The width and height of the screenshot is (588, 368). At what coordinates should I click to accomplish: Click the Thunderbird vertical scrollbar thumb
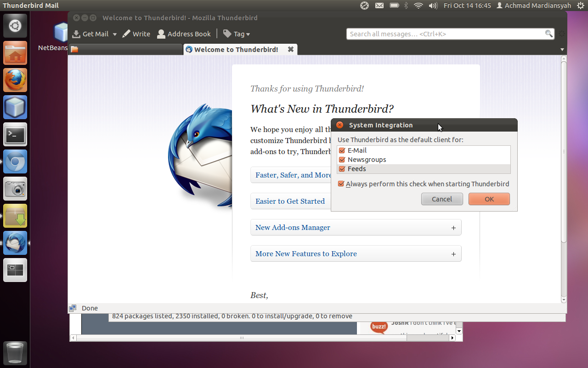(x=564, y=152)
